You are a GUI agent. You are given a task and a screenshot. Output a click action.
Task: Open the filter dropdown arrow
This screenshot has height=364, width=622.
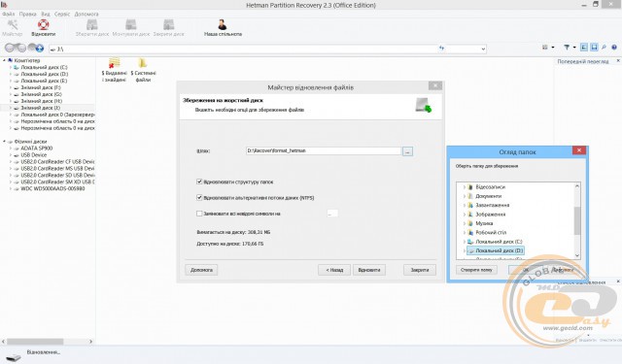(x=574, y=48)
